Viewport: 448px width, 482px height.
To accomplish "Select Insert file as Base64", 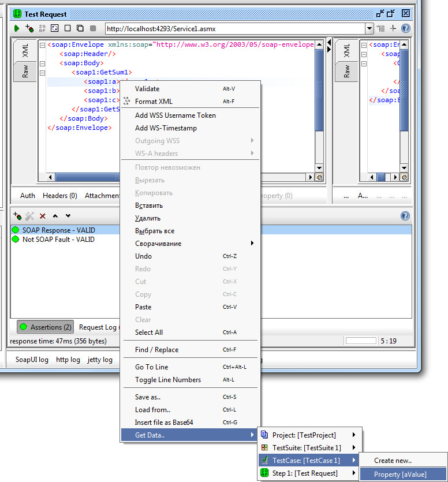I will 191,423.
